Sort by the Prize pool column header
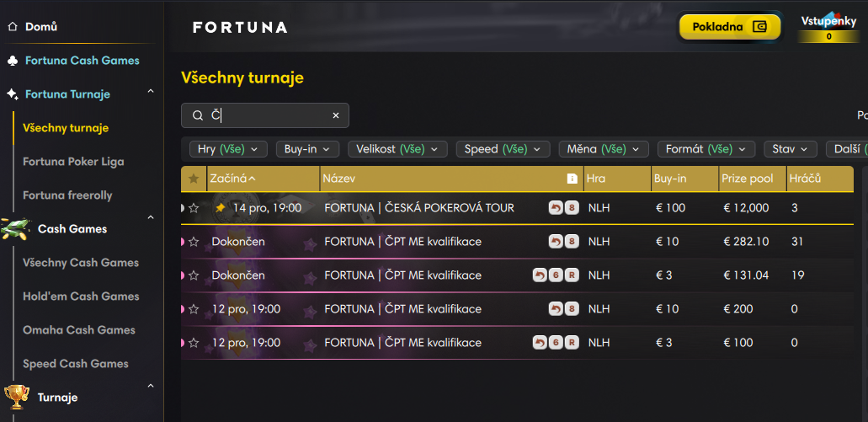Viewport: 868px width, 422px height. click(753, 179)
